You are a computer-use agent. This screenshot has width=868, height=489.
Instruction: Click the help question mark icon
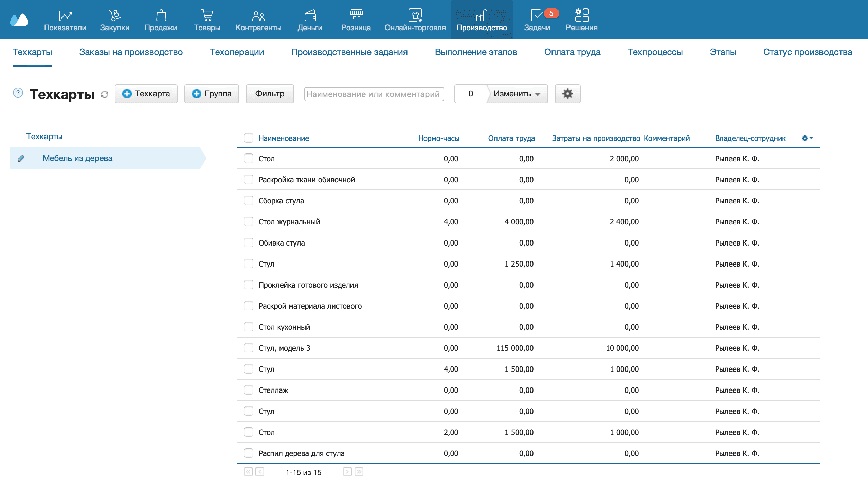tap(18, 93)
